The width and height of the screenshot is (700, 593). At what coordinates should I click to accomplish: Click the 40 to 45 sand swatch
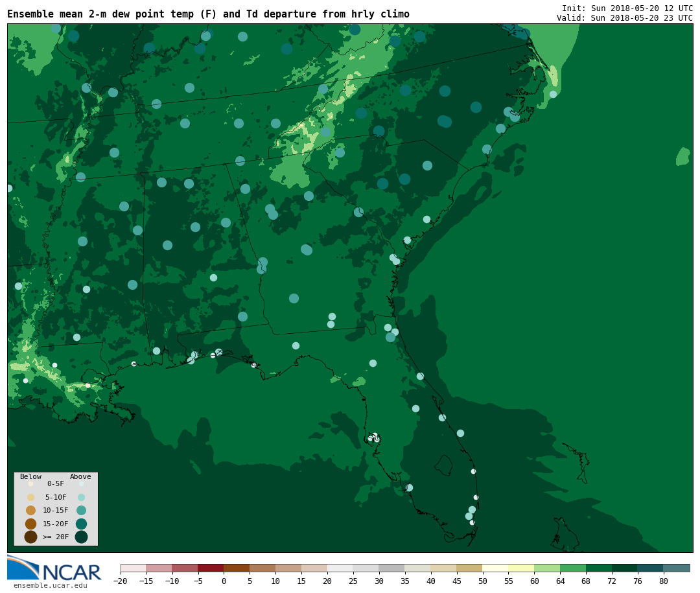click(444, 568)
